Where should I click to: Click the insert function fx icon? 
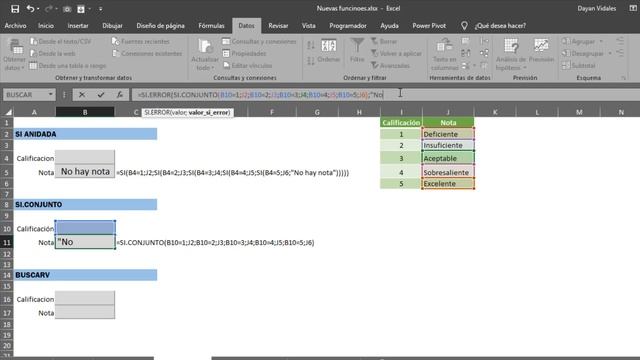tap(119, 95)
